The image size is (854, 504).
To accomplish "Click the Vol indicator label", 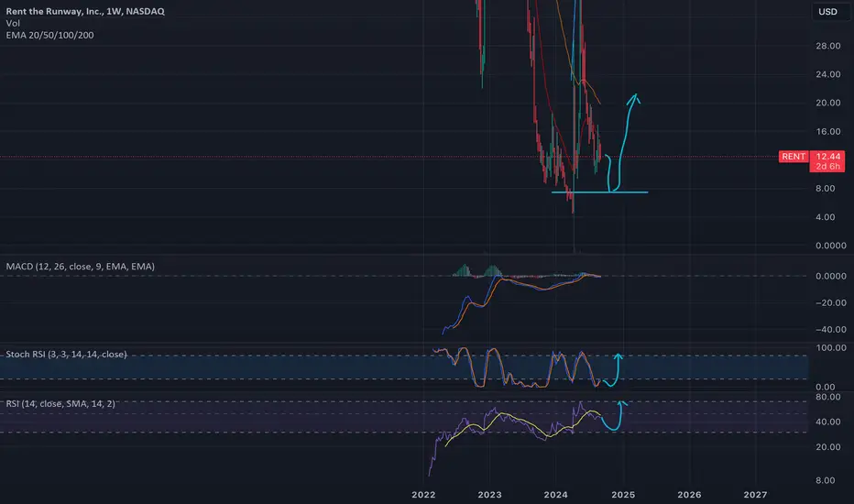I will click(x=13, y=23).
